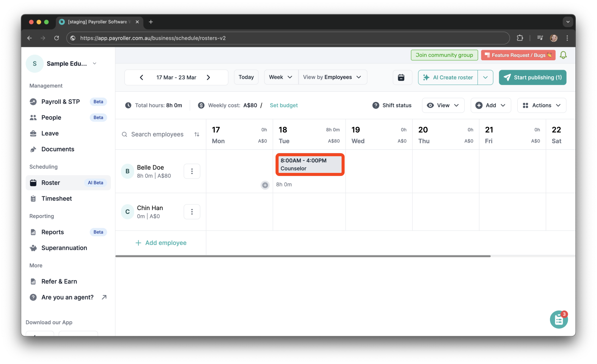Click the browser profile avatar
Viewport: 597px width, 364px height.
[554, 38]
